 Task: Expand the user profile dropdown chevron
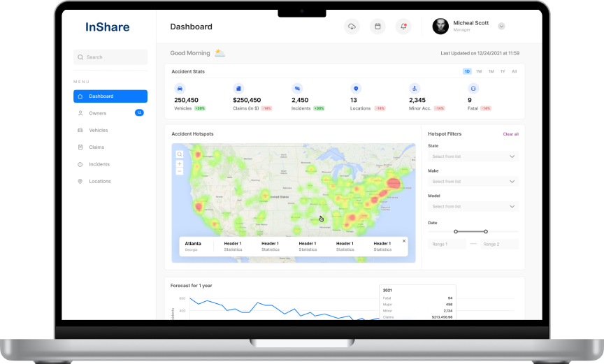pyautogui.click(x=501, y=26)
